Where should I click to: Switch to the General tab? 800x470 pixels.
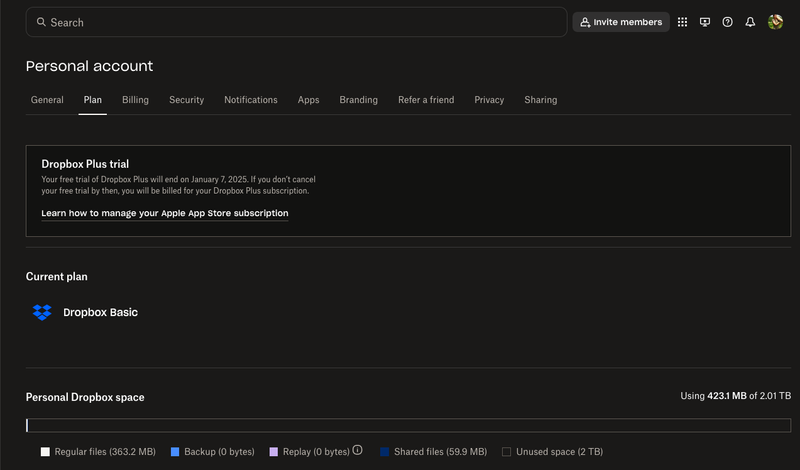[x=47, y=100]
